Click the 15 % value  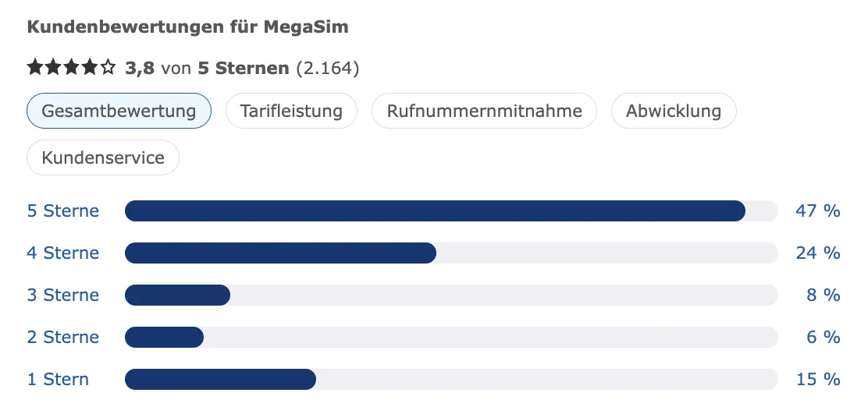(x=817, y=379)
